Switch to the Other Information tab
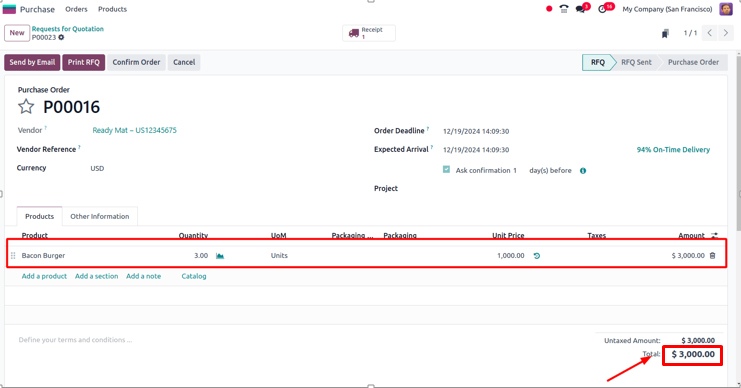 (x=100, y=216)
